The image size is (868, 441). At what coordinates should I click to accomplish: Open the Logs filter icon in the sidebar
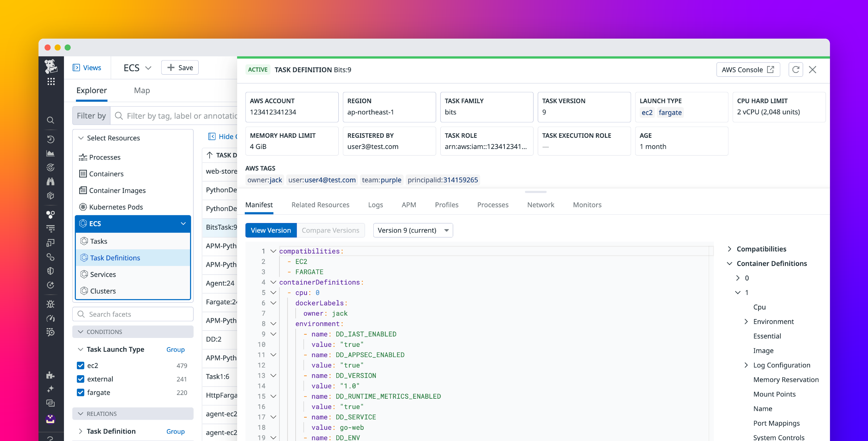[x=50, y=228]
